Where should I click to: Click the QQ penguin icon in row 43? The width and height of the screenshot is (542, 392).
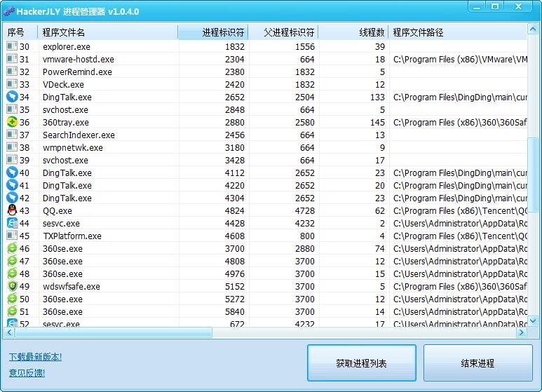(x=12, y=210)
